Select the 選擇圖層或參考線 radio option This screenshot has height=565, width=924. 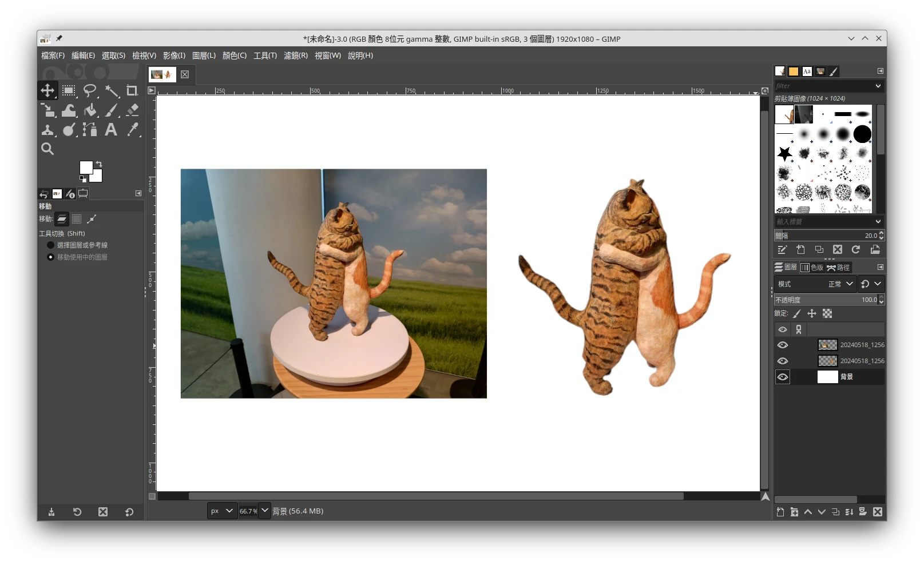coord(50,245)
